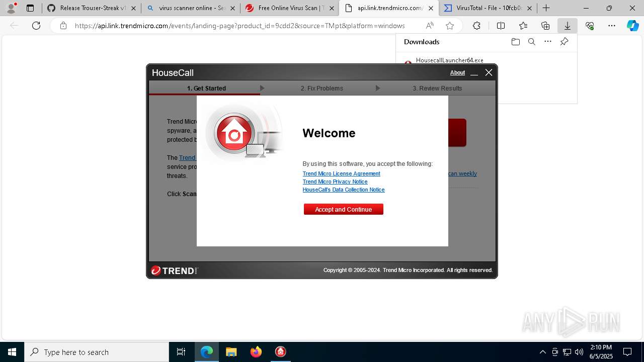Open Firefox from taskbar
The image size is (644, 362).
[256, 352]
